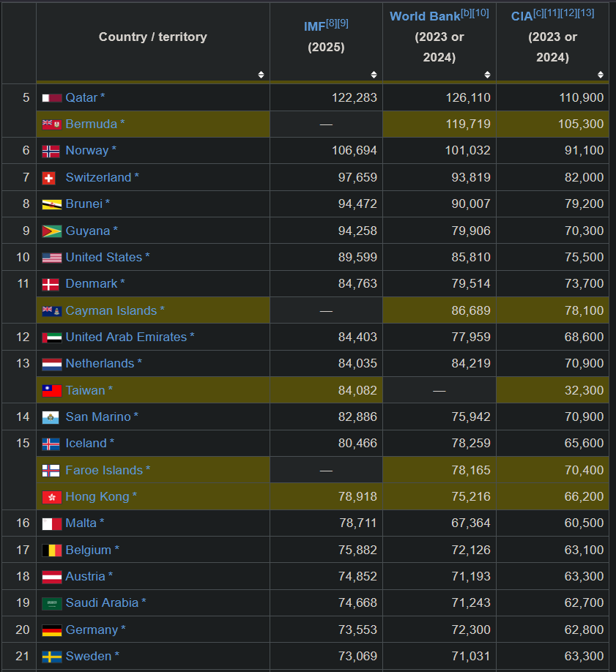The width and height of the screenshot is (616, 672).
Task: Open the United Arab Emirates link
Action: 126,337
